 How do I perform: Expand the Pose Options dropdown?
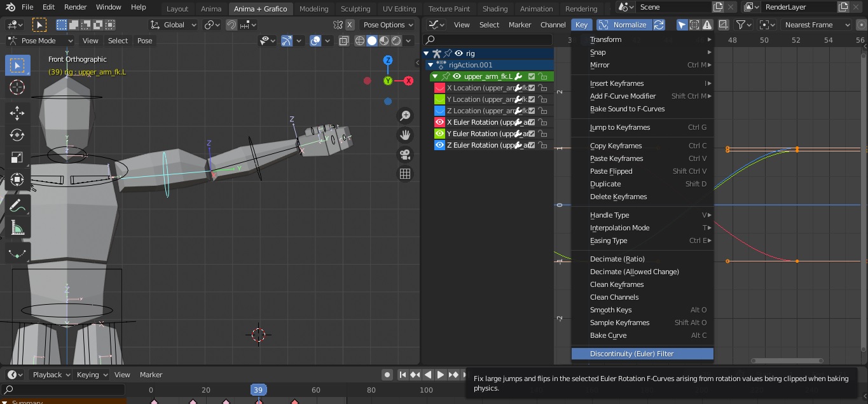coord(387,25)
